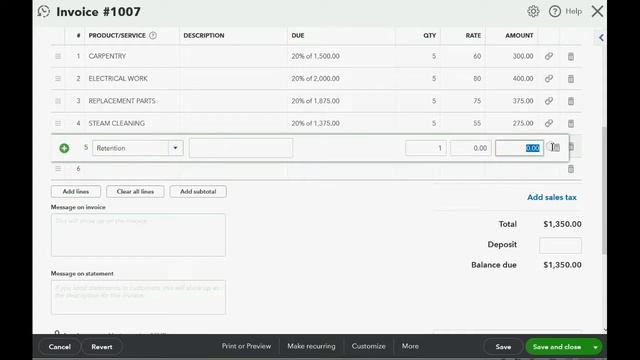Click the Cancel button

(x=60, y=347)
